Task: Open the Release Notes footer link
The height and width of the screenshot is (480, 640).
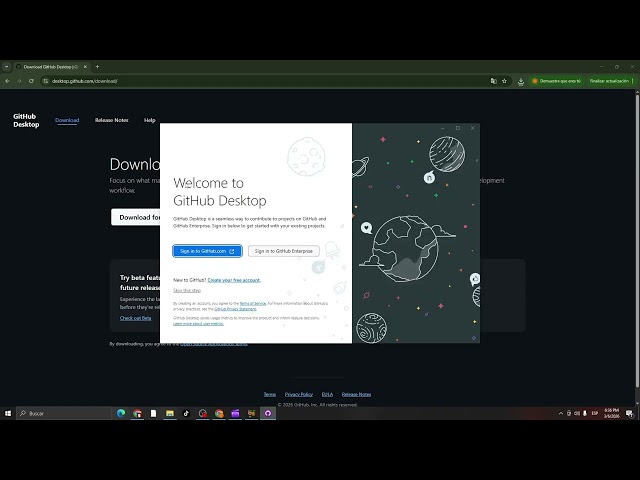Action: (356, 394)
